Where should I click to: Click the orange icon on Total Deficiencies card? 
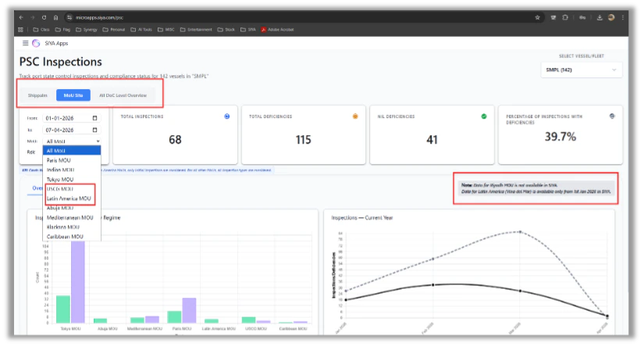tap(355, 116)
